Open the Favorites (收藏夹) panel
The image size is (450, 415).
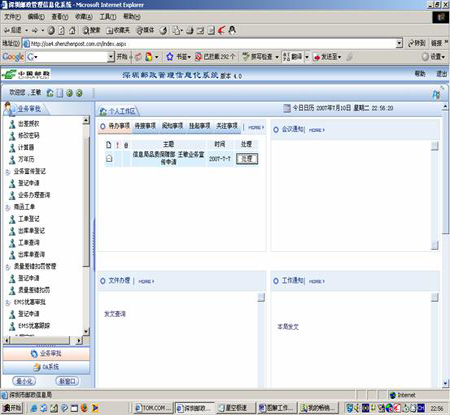coord(118,30)
